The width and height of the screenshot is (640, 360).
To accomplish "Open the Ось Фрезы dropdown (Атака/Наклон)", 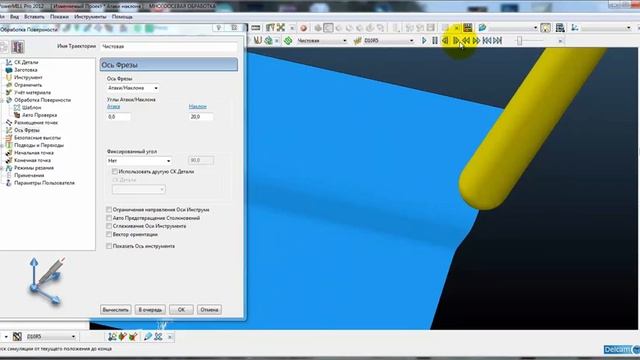I will pyautogui.click(x=133, y=88).
